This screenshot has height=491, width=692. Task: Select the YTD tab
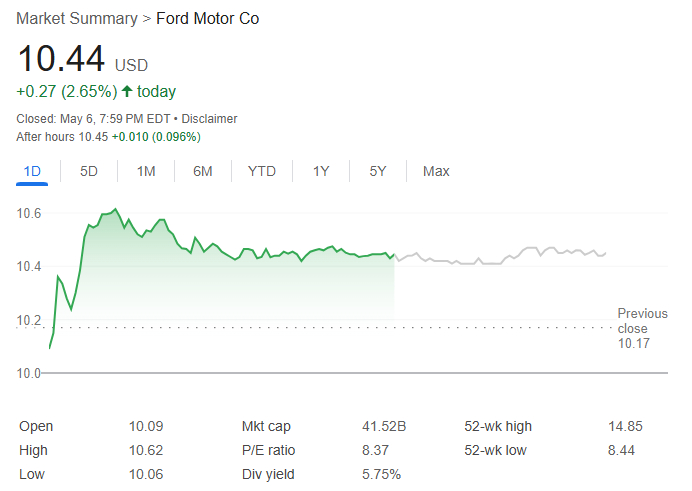[x=262, y=171]
